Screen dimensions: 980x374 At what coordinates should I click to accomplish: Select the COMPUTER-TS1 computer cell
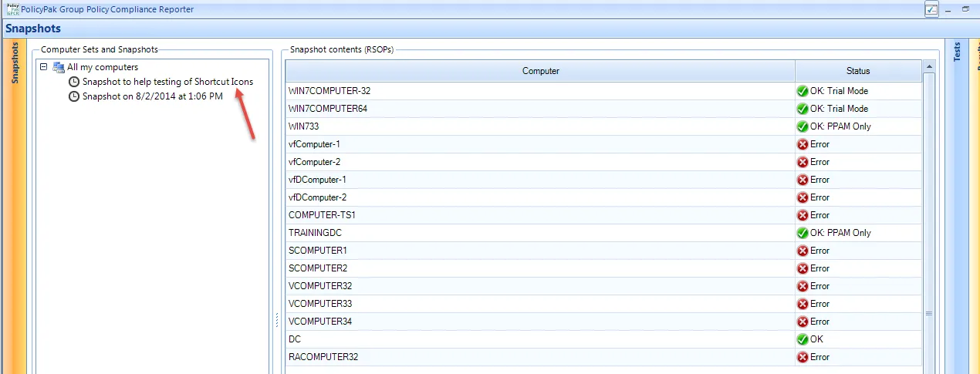pos(540,215)
